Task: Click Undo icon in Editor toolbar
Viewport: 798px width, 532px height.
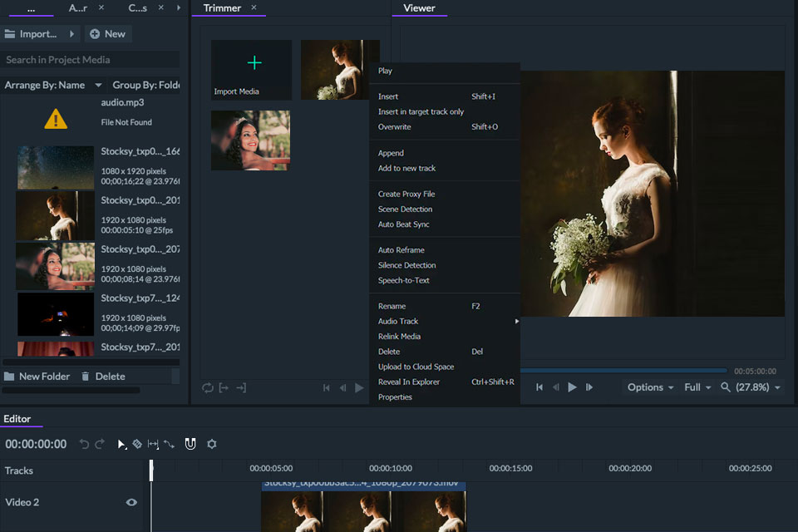Action: coord(84,444)
